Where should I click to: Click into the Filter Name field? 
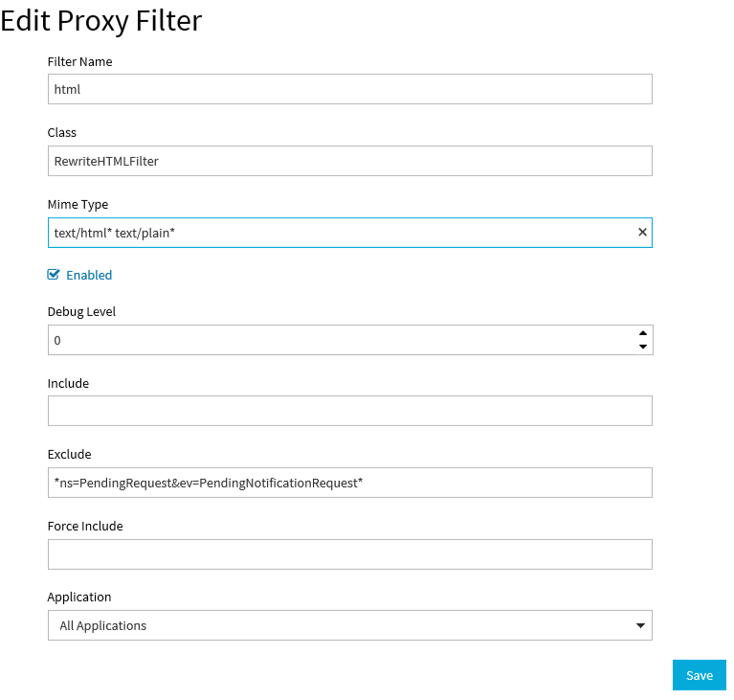pyautogui.click(x=349, y=89)
